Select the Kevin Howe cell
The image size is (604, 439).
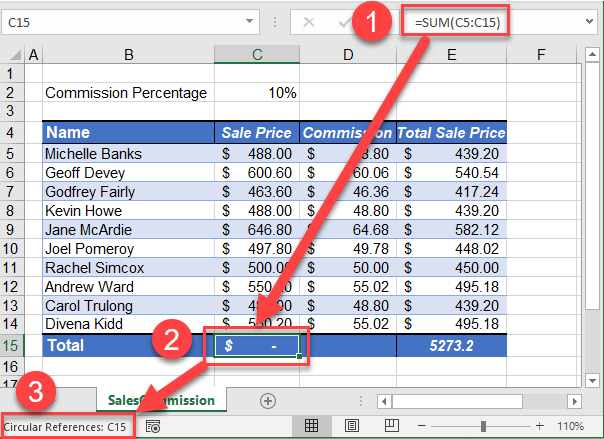128,211
